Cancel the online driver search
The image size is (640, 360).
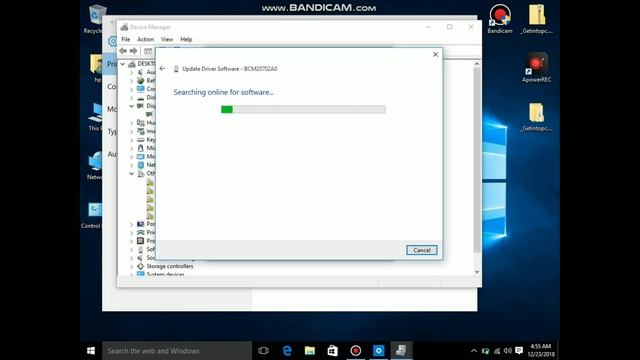(422, 250)
